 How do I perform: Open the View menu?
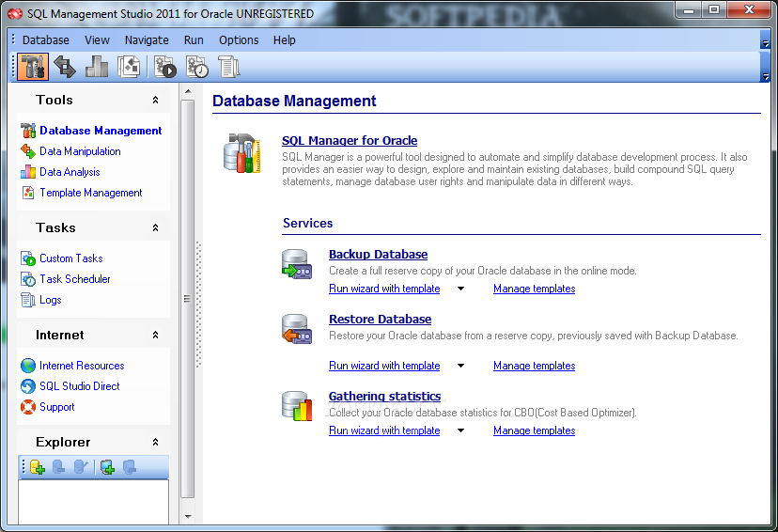coord(97,40)
